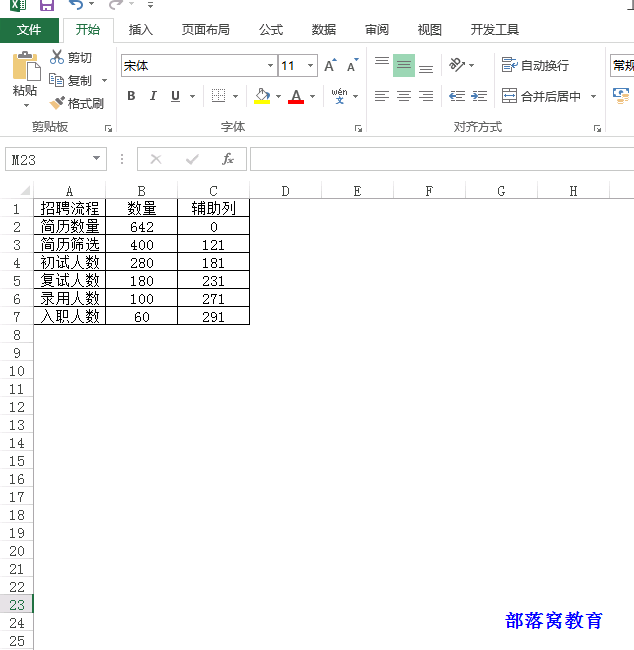634x650 pixels.
Task: Click Merge and Center (合并后居中) button
Action: pos(541,96)
